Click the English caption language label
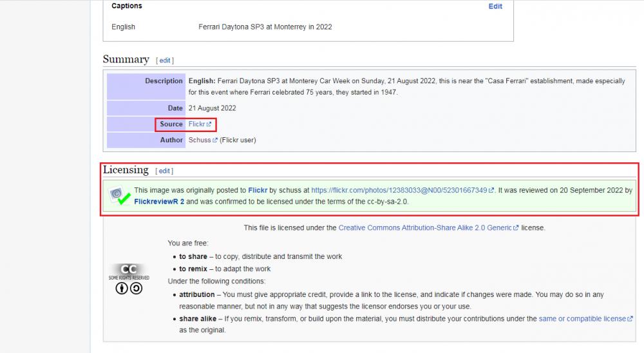The image size is (644, 353). tap(123, 26)
